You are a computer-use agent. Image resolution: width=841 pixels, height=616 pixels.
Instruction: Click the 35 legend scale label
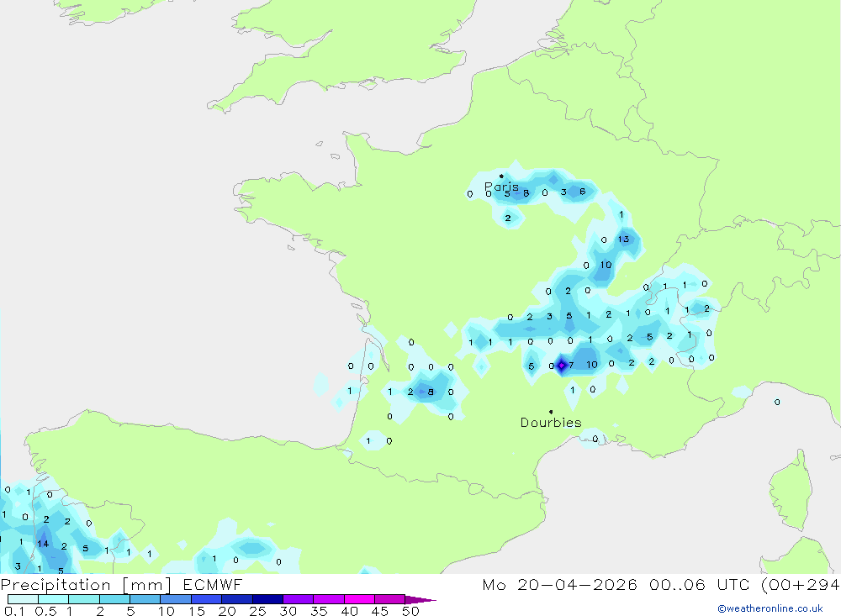[x=319, y=611]
